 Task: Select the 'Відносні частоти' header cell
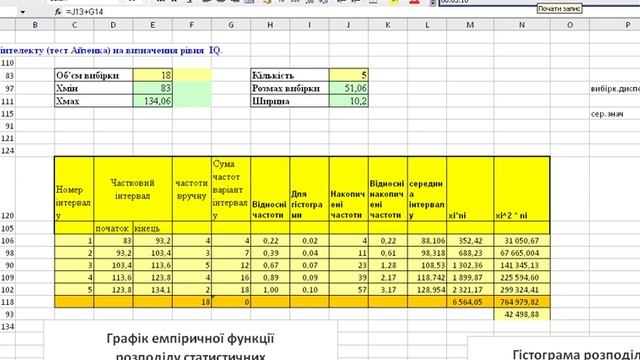(270, 189)
